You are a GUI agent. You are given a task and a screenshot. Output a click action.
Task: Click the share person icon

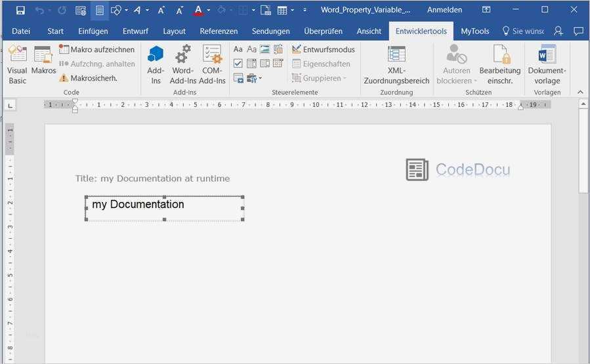558,31
